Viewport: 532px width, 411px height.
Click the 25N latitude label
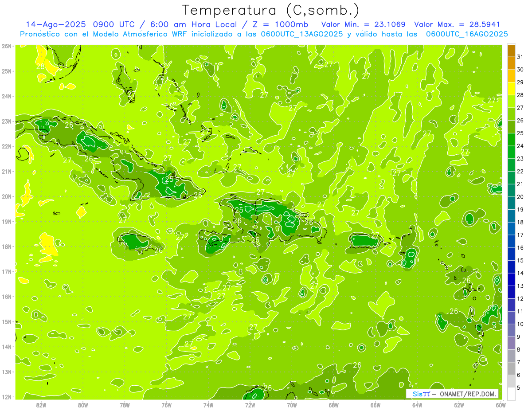(x=6, y=71)
